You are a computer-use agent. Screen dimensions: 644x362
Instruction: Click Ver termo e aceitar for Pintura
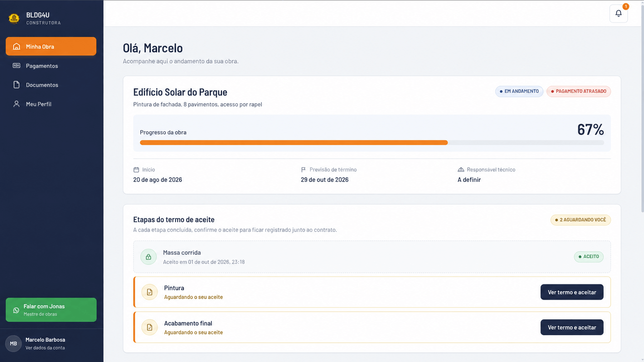pyautogui.click(x=572, y=292)
